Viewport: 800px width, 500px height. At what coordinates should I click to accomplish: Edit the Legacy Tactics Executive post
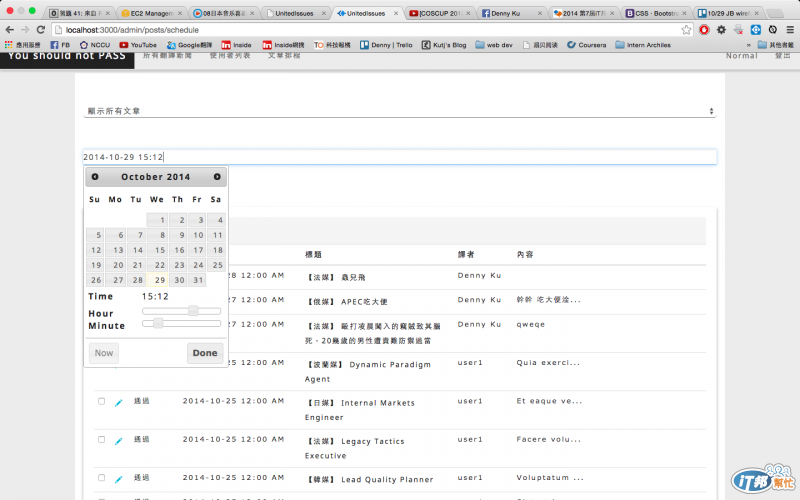(118, 440)
